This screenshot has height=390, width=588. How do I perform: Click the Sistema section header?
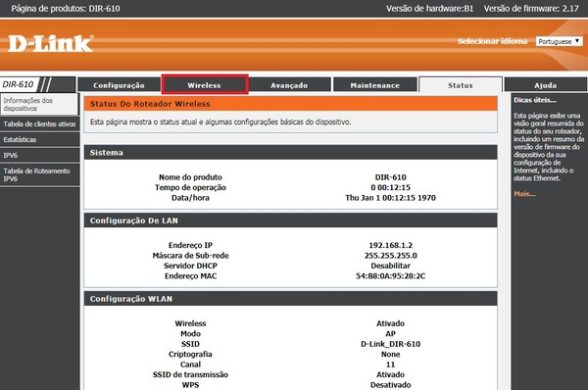pyautogui.click(x=291, y=153)
